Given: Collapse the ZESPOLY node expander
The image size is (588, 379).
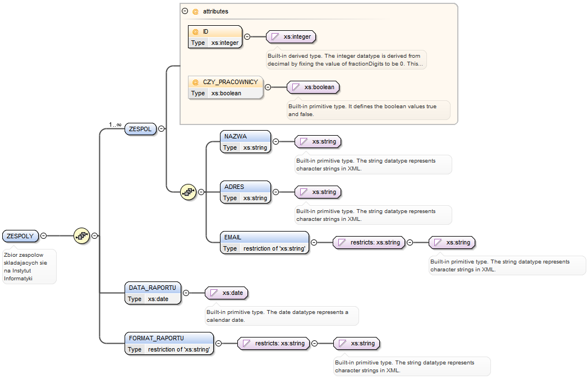Looking at the screenshot, I should point(44,236).
